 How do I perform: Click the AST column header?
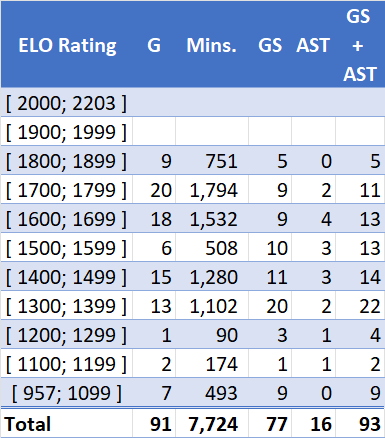pyautogui.click(x=313, y=45)
